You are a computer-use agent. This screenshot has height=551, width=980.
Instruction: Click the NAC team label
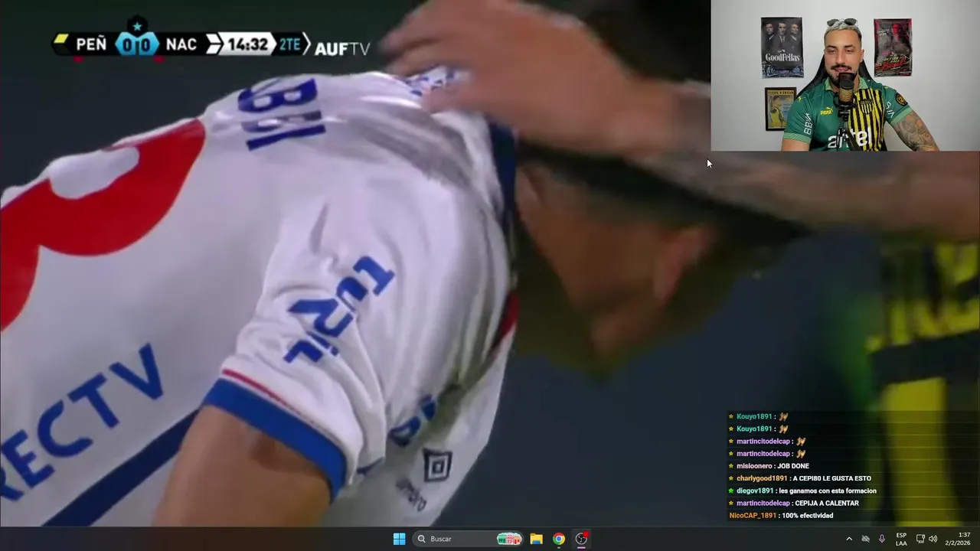181,44
